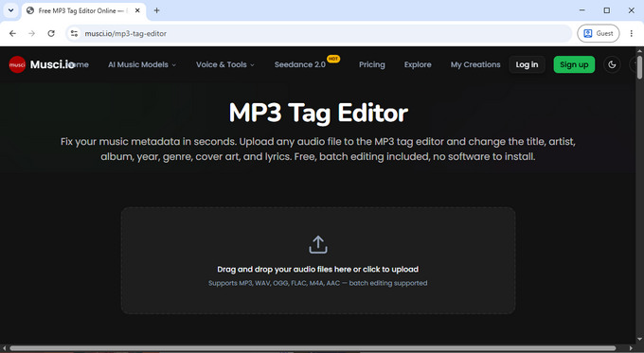Click the vertical scrollbar thumb
Screen dimensions: 644x353
coord(639,67)
